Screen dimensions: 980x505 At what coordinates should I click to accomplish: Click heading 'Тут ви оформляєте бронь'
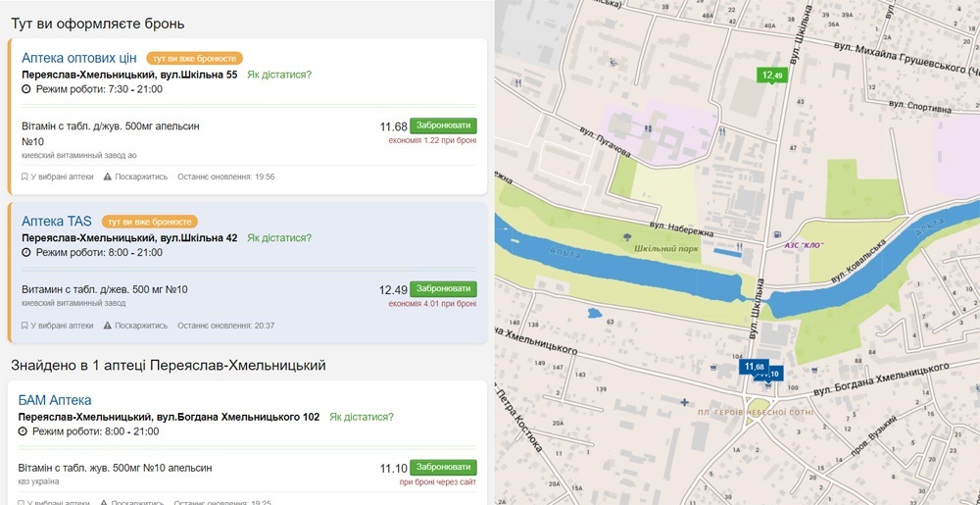[x=97, y=24]
